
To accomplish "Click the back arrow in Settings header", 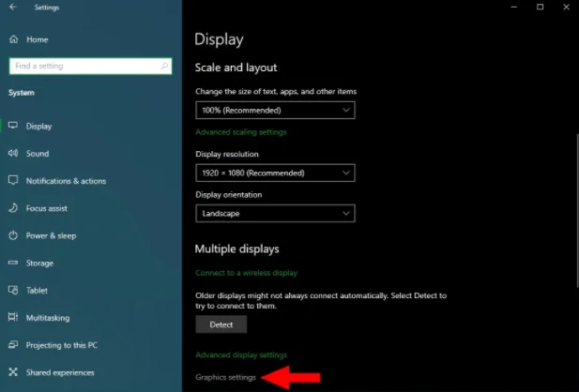I will (12, 8).
